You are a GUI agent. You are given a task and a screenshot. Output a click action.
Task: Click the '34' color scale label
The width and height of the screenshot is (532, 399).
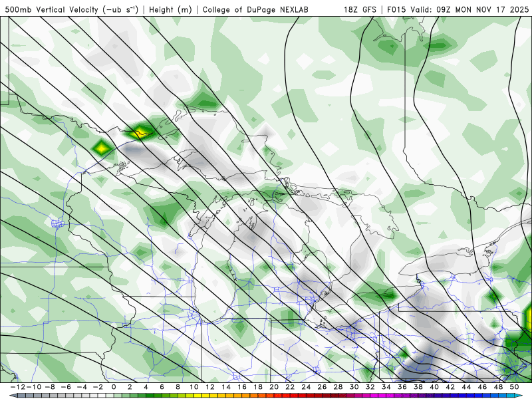(x=386, y=387)
